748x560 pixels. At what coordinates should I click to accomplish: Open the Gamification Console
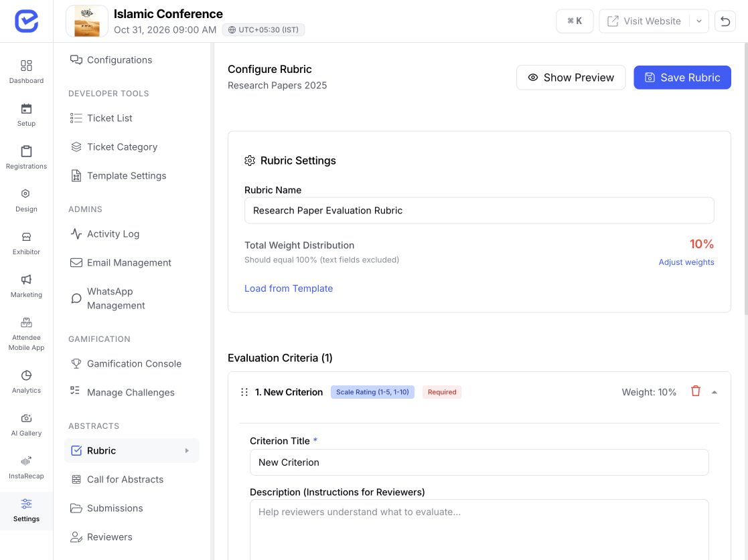coord(125,364)
